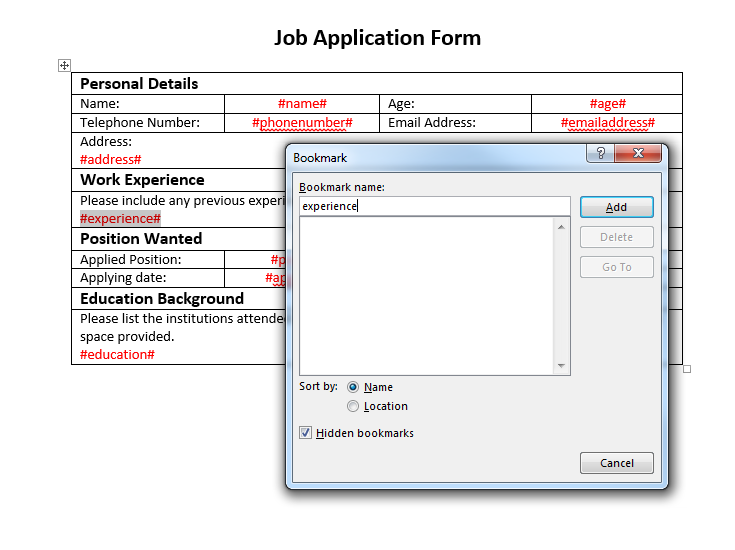This screenshot has width=735, height=550.
Task: Click the help question mark in Bookmark dialog
Action: [600, 153]
